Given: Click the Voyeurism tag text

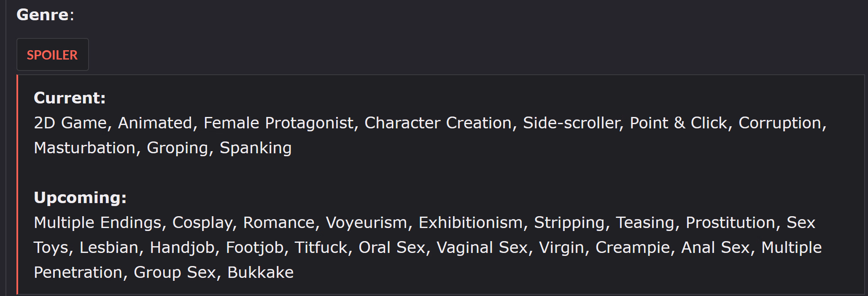Looking at the screenshot, I should (366, 223).
